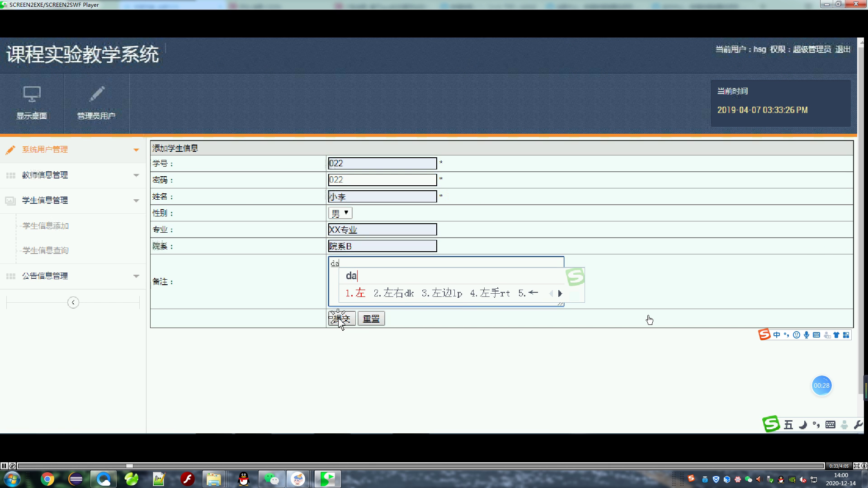Open Chrome from the taskbar
This screenshot has height=488, width=868.
tap(47, 479)
